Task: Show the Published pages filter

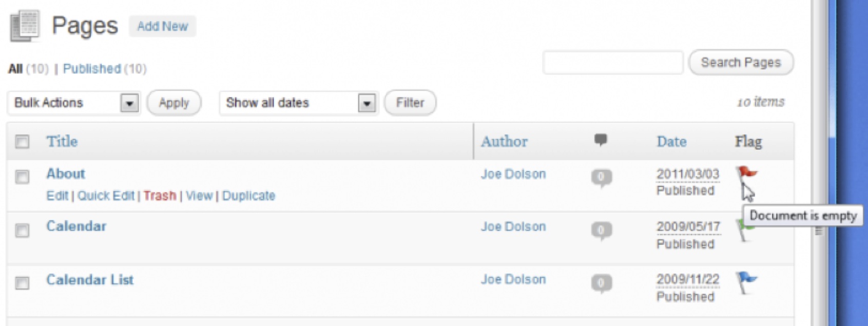Action: point(92,68)
